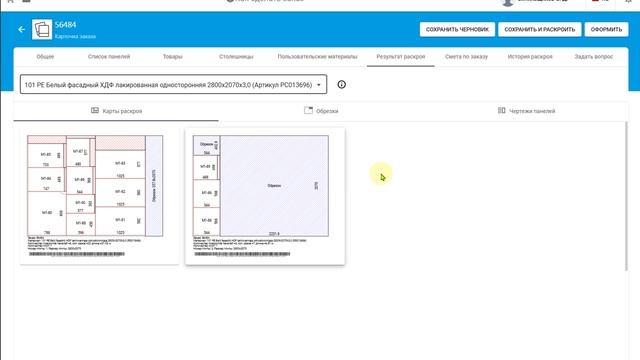
Task: Switch to the Чертежи панелей sub-tab
Action: 526,111
